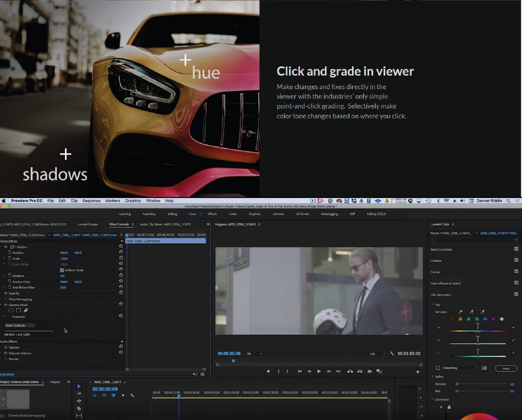Image resolution: width=522 pixels, height=420 pixels.
Task: Click the Export Frame camera icon
Action: [369, 372]
